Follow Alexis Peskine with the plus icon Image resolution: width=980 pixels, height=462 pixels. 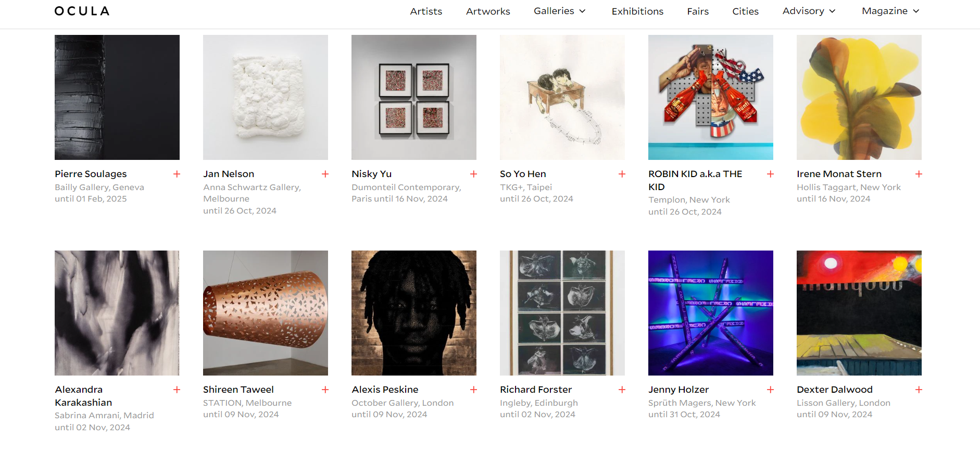[x=473, y=390]
